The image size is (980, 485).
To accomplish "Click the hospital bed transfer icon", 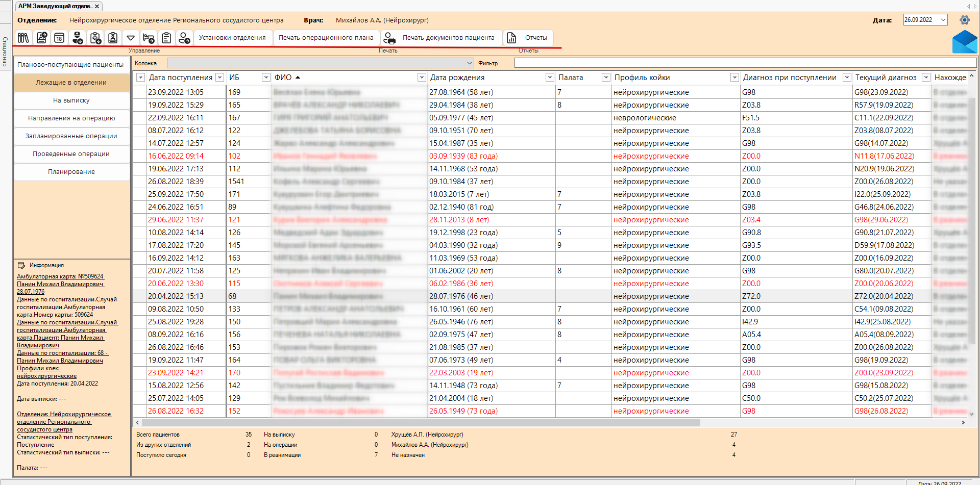I will (149, 38).
